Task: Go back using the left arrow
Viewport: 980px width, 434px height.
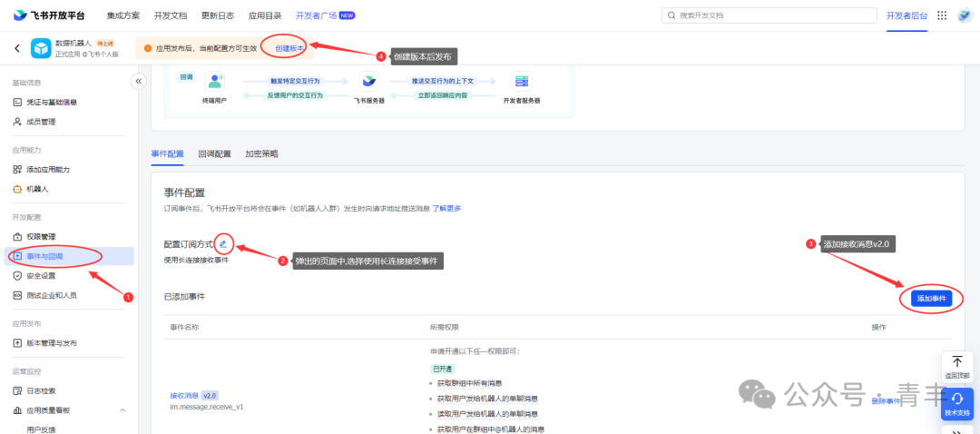Action: tap(17, 48)
